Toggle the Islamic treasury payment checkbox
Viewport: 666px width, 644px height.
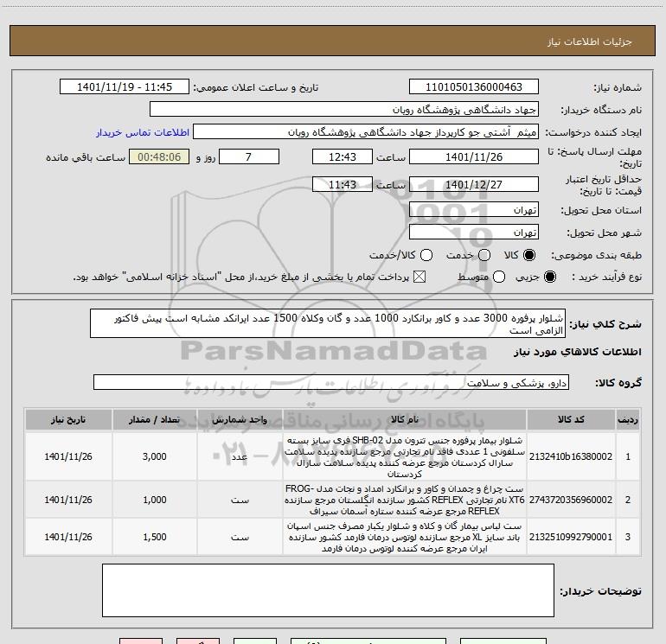[419, 277]
